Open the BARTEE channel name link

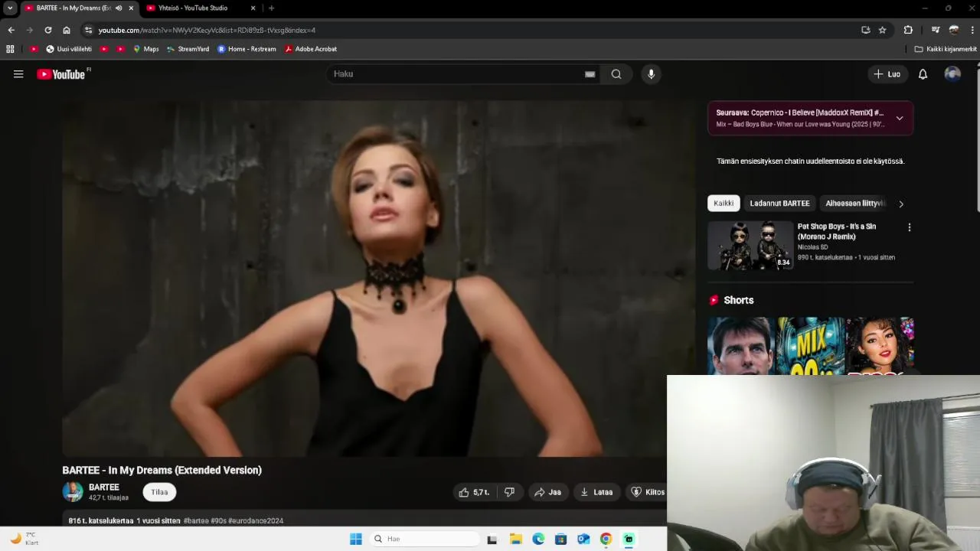click(x=104, y=487)
